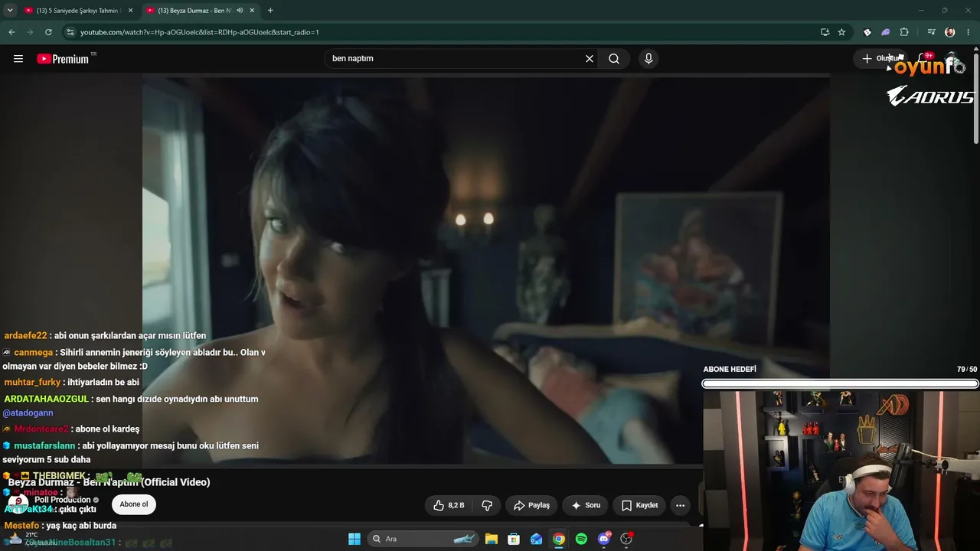Close the Beyza Durmaz tab
Image resolution: width=980 pixels, height=551 pixels.
(253, 11)
